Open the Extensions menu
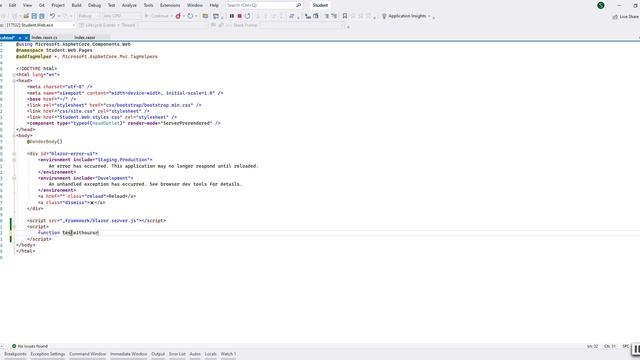The height and width of the screenshot is (360, 640). coord(170,5)
